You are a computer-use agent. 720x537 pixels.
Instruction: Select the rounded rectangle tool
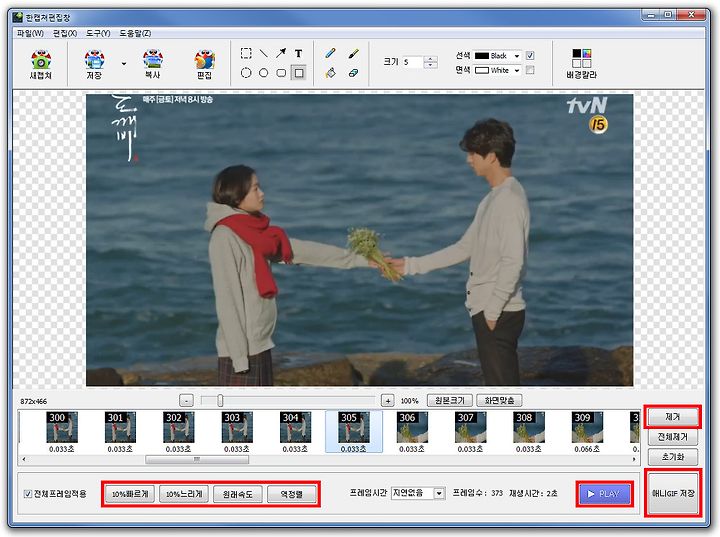click(281, 73)
